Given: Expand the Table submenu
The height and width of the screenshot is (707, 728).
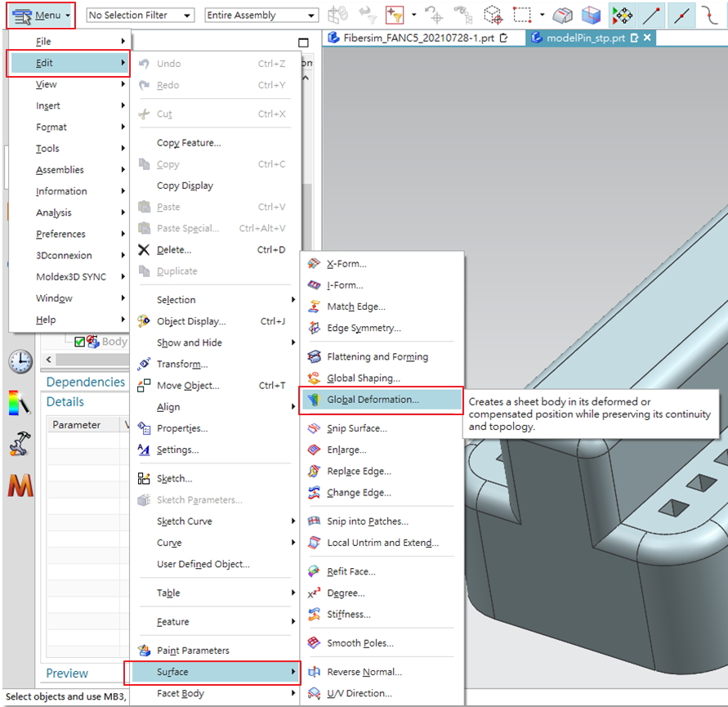Looking at the screenshot, I should 216,593.
